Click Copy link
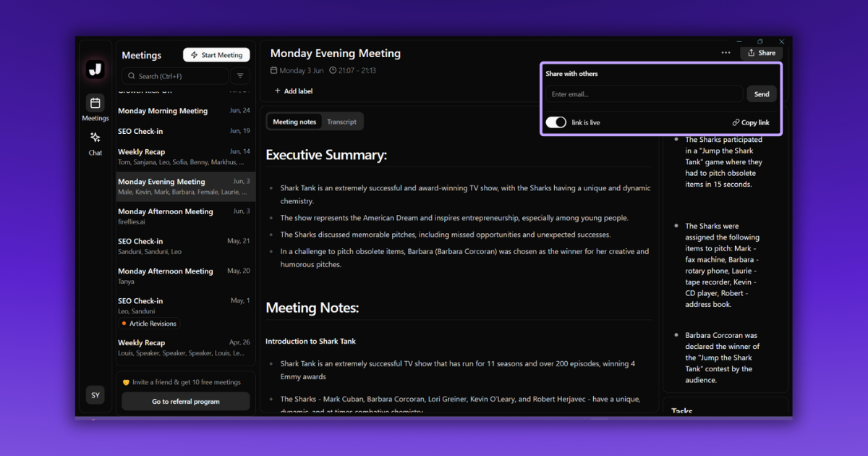 (751, 122)
